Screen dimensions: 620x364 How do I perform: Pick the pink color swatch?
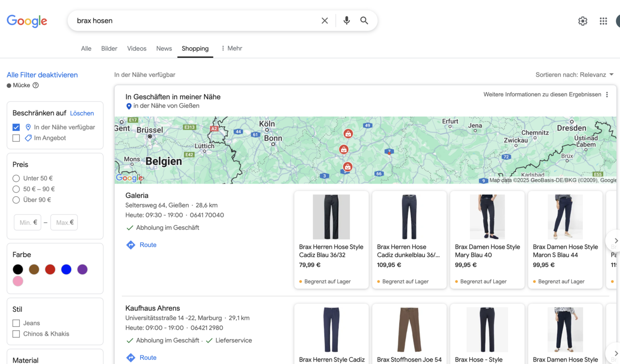(x=18, y=281)
